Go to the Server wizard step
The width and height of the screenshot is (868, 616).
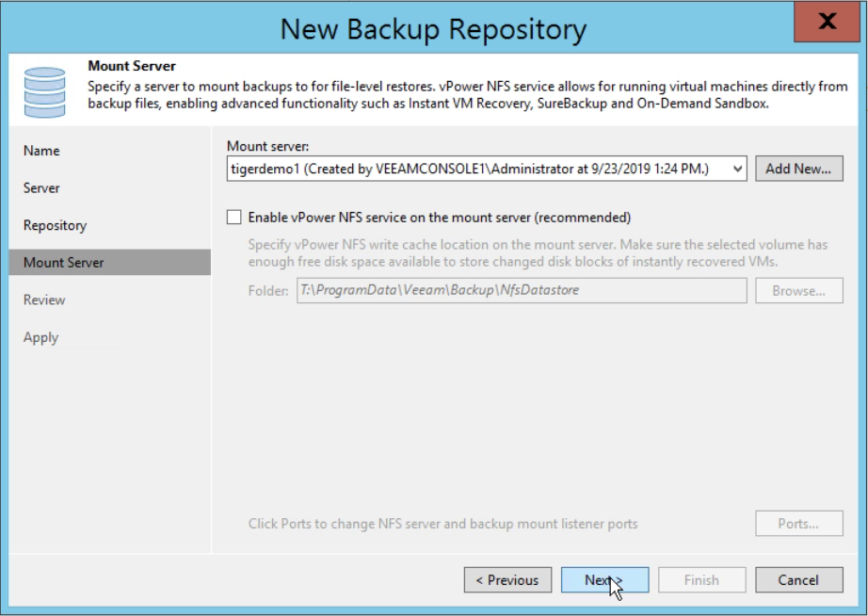pyautogui.click(x=41, y=187)
